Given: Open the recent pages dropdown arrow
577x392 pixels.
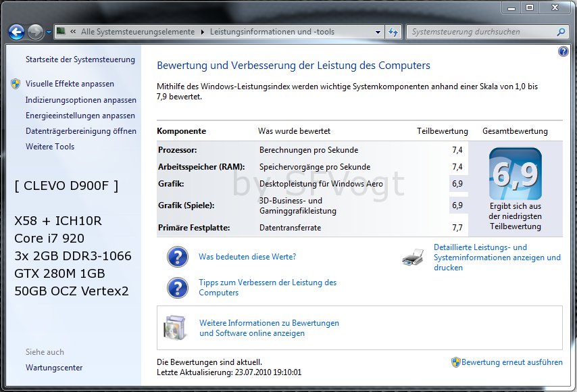Looking at the screenshot, I should tap(49, 32).
